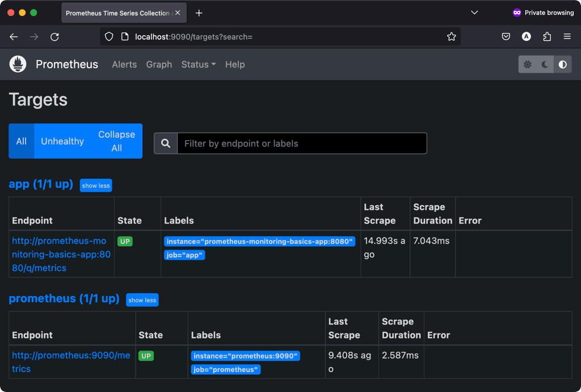Open the Help page
The width and height of the screenshot is (581, 392).
pos(235,65)
